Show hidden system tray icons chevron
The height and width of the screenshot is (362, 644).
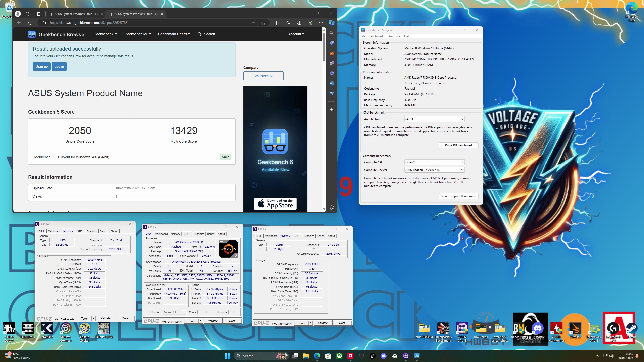tap(597, 356)
